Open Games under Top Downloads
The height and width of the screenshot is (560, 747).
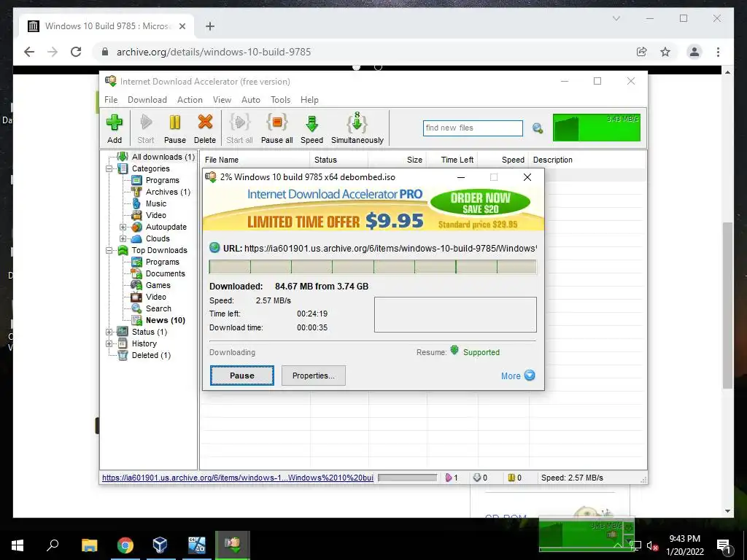[x=158, y=285]
